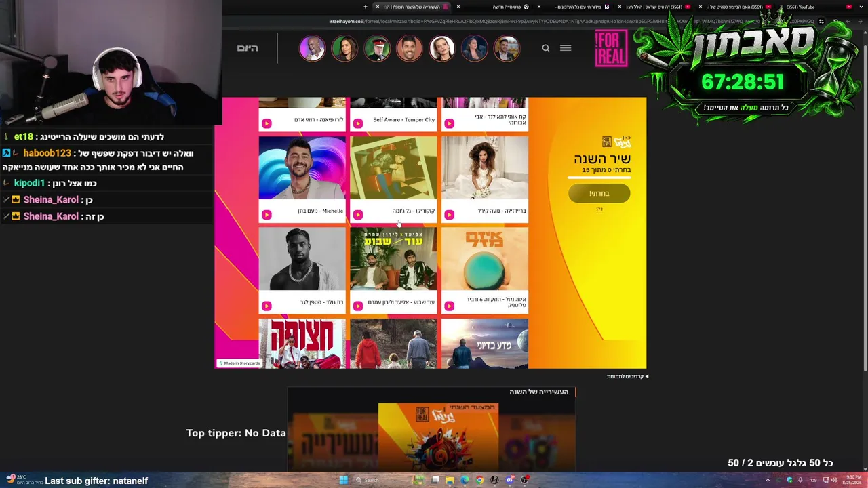Select the קוקוריקו song cover image
The height and width of the screenshot is (488, 868).
(x=393, y=168)
